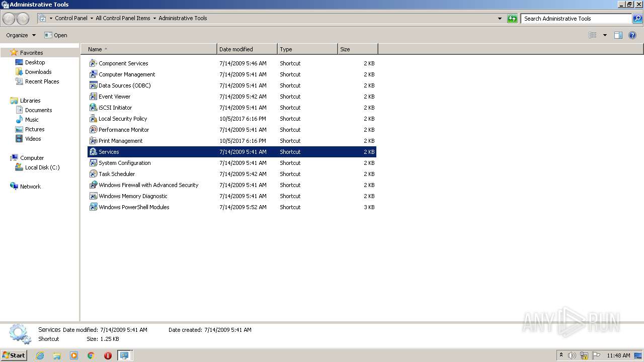Screen dimensions: 644x362
Task: Open Recent Places in the navigation pane
Action: pyautogui.click(x=42, y=81)
